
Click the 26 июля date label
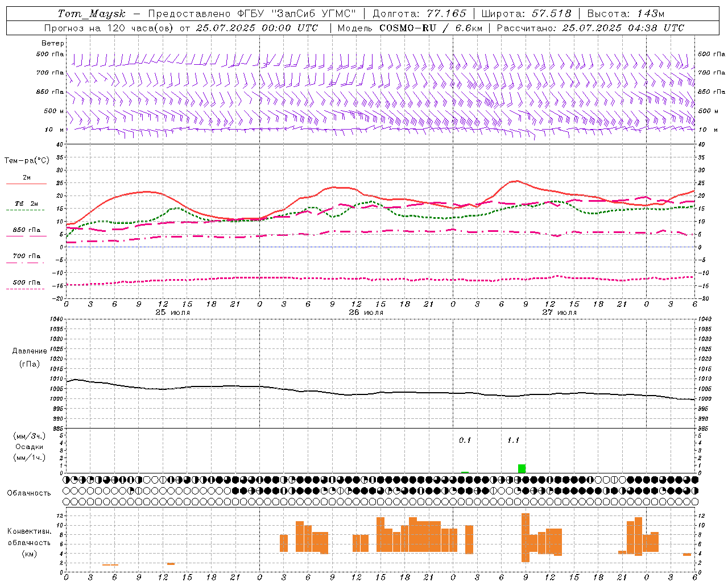pos(366,313)
